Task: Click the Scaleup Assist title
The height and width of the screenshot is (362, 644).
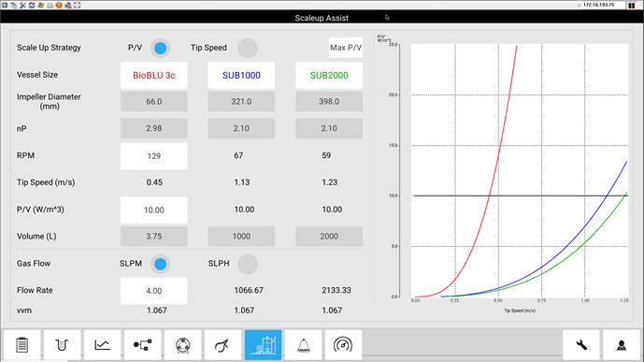Action: 322,18
